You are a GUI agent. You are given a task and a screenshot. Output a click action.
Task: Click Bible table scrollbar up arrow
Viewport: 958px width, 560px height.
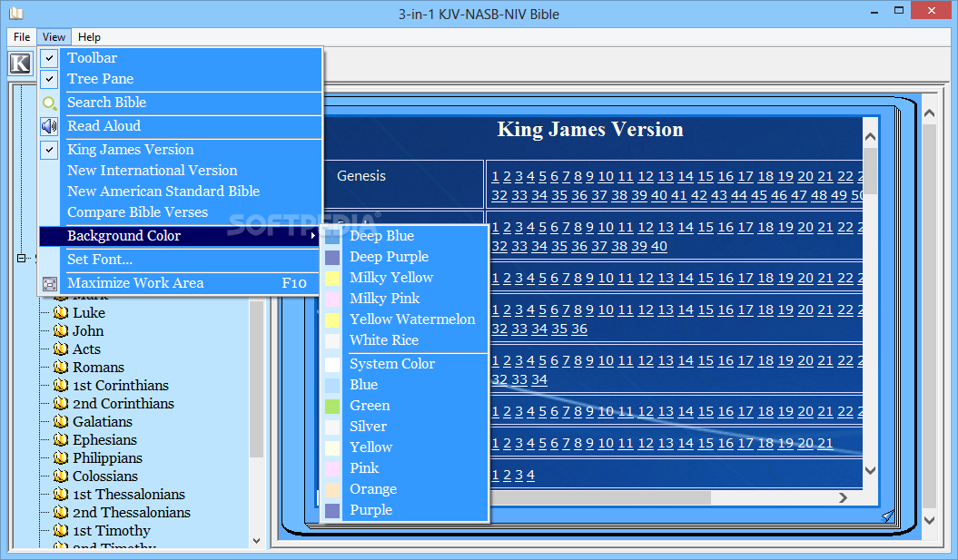pos(871,137)
